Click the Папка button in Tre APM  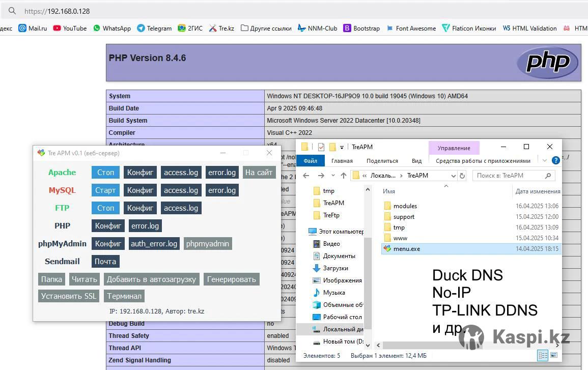pyautogui.click(x=51, y=279)
